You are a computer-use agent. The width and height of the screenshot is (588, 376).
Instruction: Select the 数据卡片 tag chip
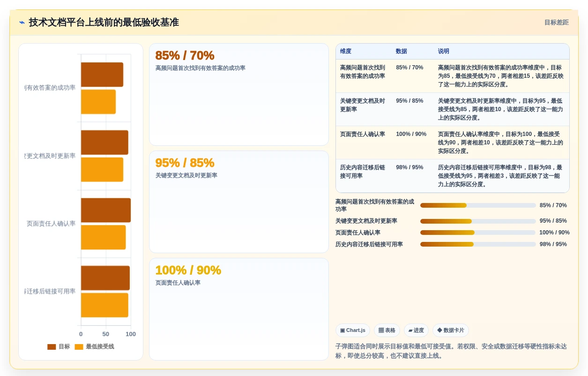click(450, 331)
